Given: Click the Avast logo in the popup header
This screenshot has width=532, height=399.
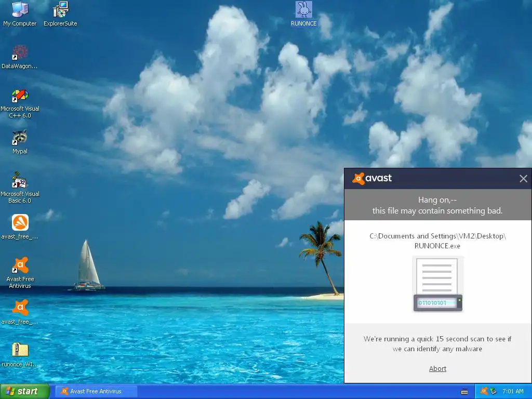Looking at the screenshot, I should click(372, 178).
